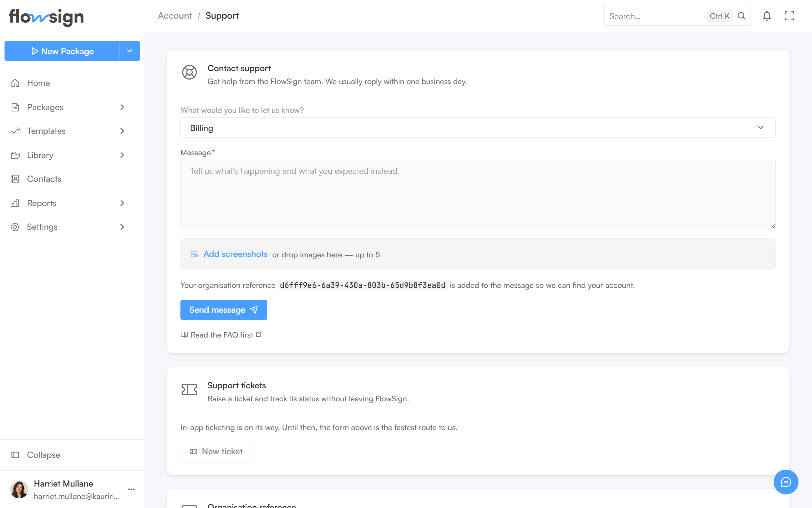The image size is (812, 508).
Task: Click Add screenshots link
Action: pyautogui.click(x=235, y=254)
